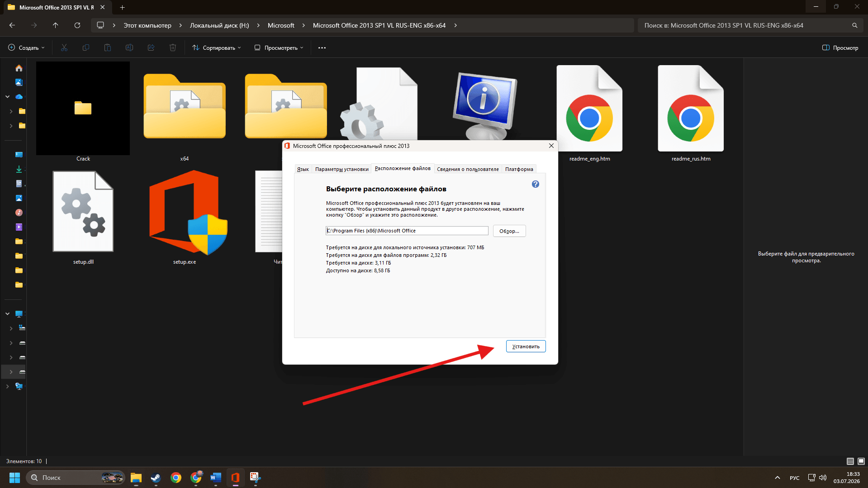Select the readme_eng.htm file
This screenshot has height=488, width=868.
pyautogui.click(x=589, y=114)
